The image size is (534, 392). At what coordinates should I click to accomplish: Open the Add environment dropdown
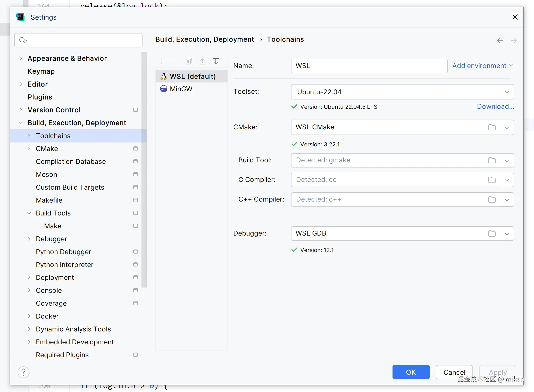482,66
